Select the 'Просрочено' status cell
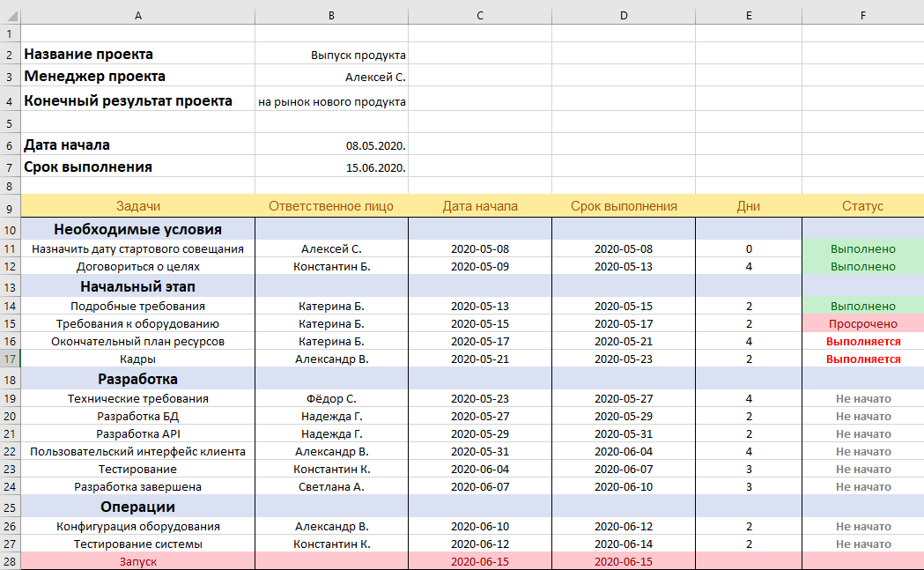Image resolution: width=924 pixels, height=570 pixels. pos(863,323)
